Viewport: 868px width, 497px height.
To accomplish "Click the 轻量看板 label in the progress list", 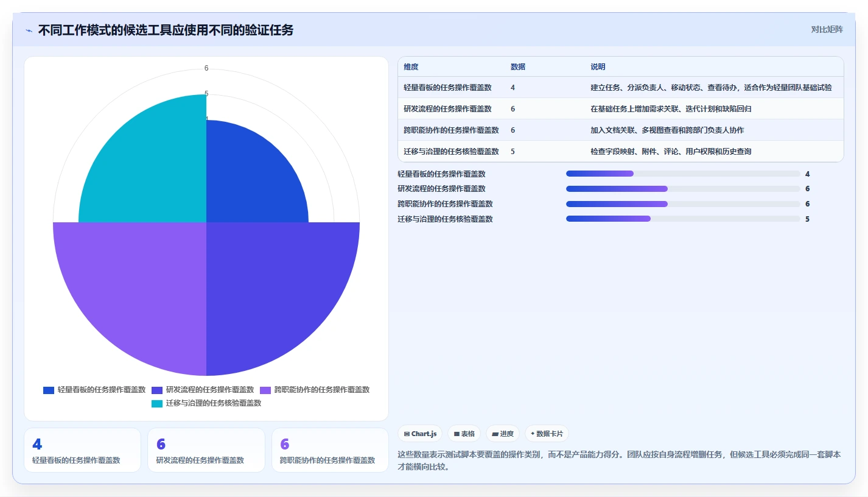I will (441, 174).
